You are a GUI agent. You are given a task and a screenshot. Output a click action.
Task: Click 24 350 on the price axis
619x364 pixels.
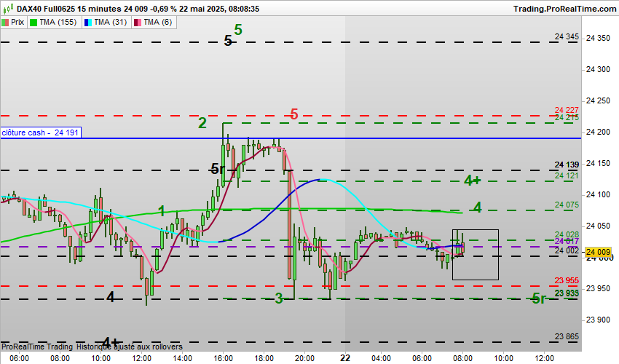tap(598, 38)
